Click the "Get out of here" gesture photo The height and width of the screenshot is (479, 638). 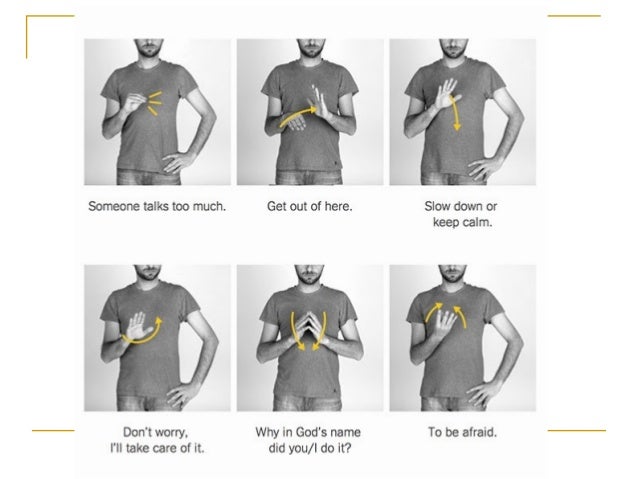(310, 112)
